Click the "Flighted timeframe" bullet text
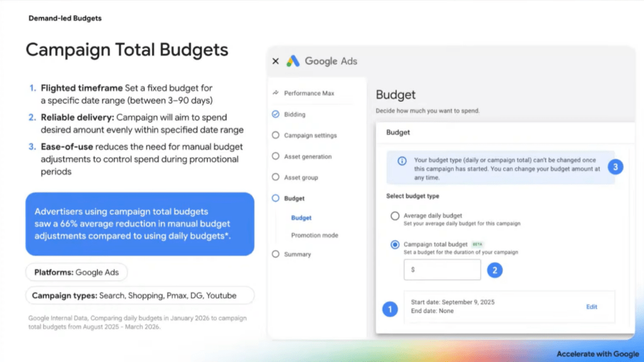Viewport: 644px width, 362px height. tap(82, 88)
